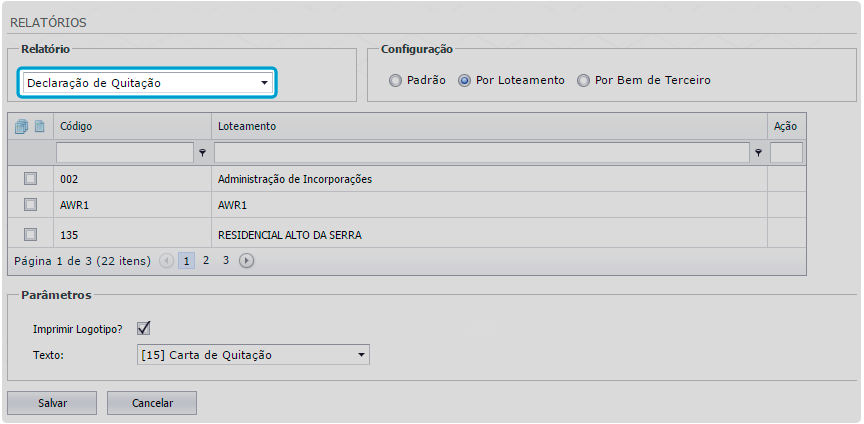
Task: Open the Código column filter funnel icon
Action: (202, 153)
